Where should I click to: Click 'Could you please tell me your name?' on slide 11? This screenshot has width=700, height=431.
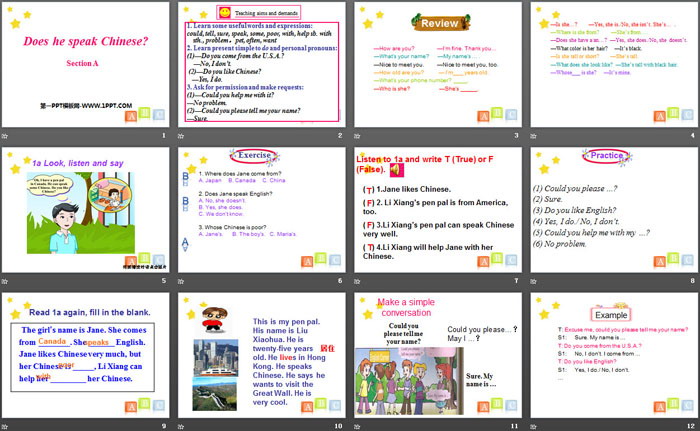(403, 334)
